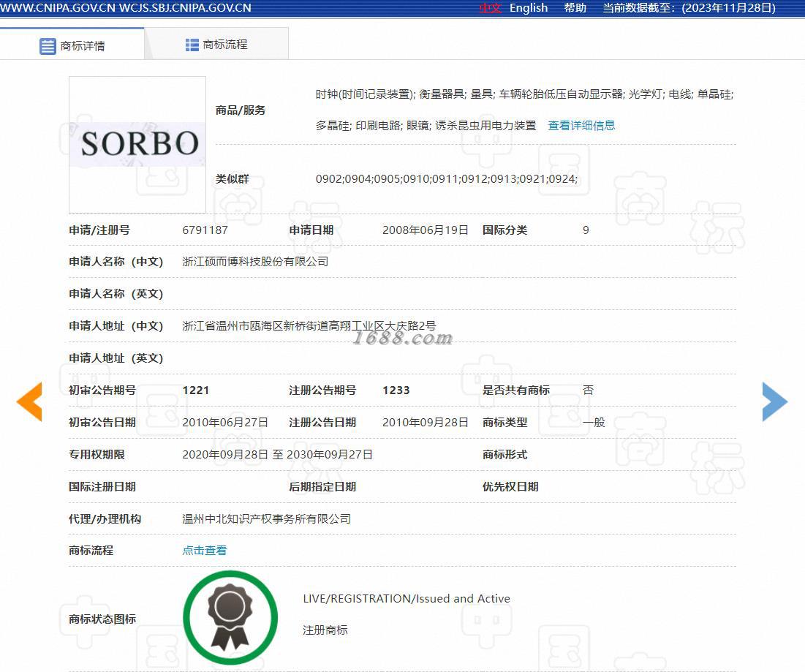This screenshot has width=805, height=672.
Task: Click 点击查看 to view trademark process
Action: point(204,551)
